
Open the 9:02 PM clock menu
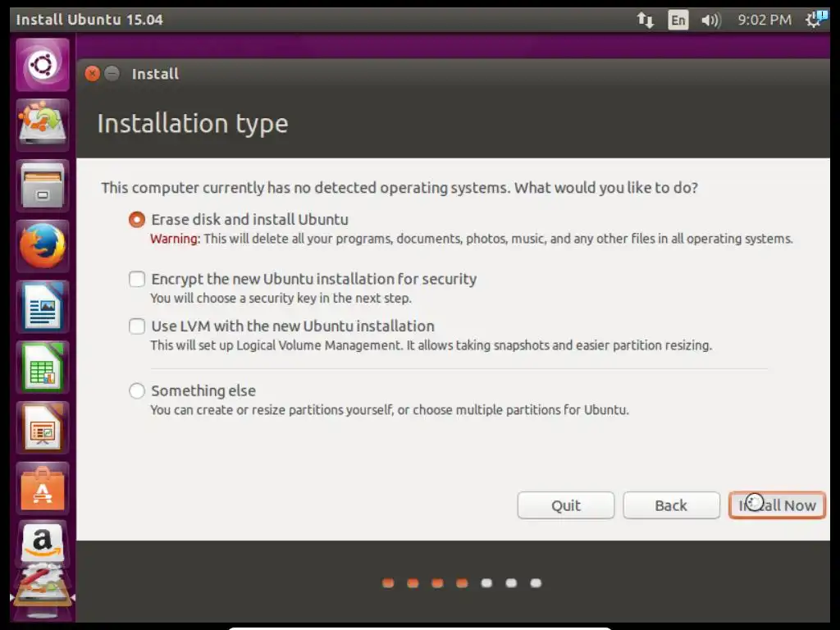765,21
